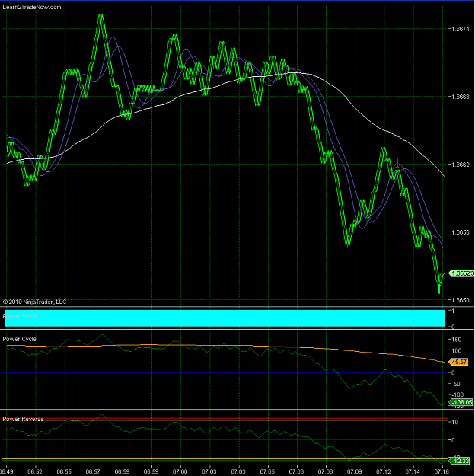
Task: Click the 06:49 time axis label
Action: pos(6,471)
